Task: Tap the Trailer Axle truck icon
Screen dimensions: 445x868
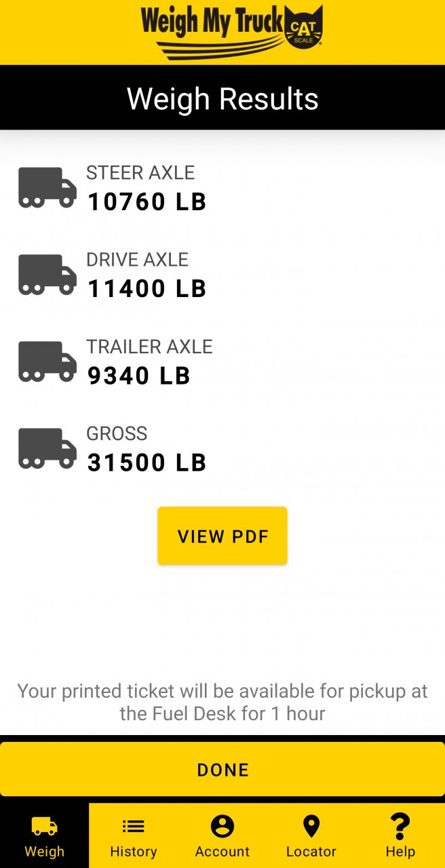Action: coord(47,361)
